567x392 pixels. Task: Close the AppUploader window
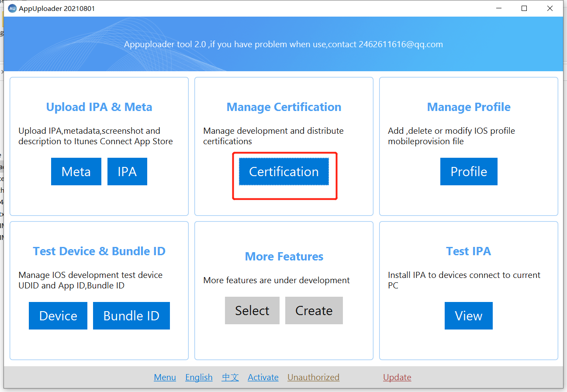click(550, 8)
